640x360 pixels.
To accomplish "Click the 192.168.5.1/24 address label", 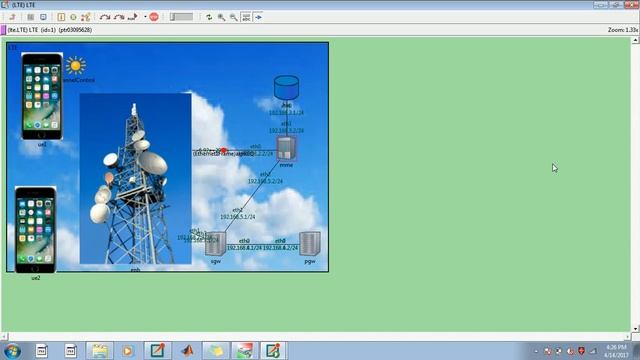I will click(x=238, y=217).
